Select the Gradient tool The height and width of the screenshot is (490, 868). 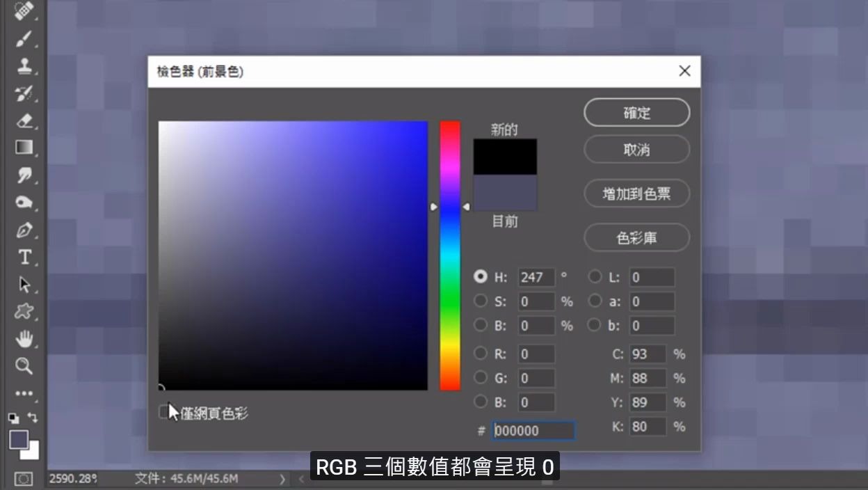coord(23,148)
